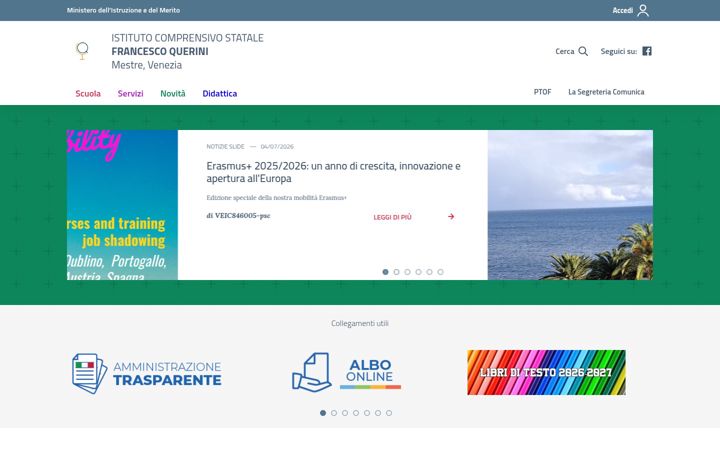Select the last useful-links carousel dot
Viewport: 720px width, 450px height.
pyautogui.click(x=389, y=413)
